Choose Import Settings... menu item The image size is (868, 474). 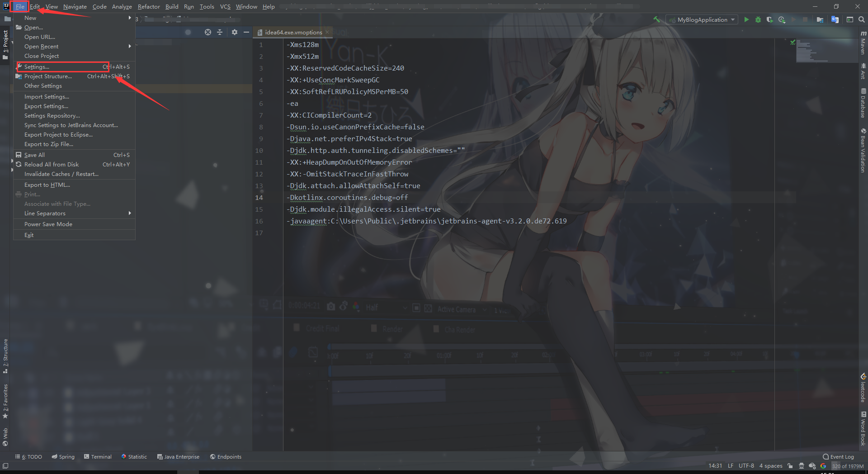tap(75, 97)
